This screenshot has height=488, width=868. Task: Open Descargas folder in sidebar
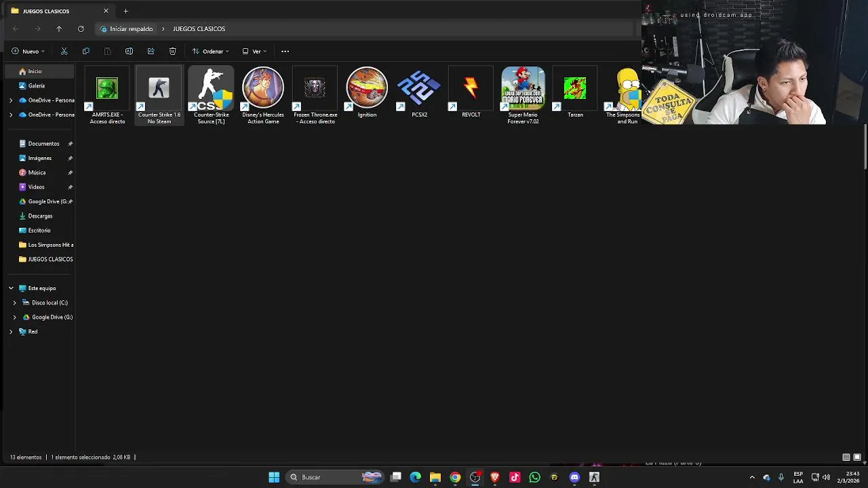point(41,216)
